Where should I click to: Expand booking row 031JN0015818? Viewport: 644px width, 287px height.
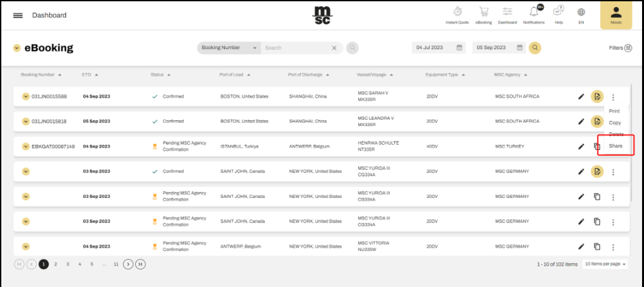pos(26,122)
